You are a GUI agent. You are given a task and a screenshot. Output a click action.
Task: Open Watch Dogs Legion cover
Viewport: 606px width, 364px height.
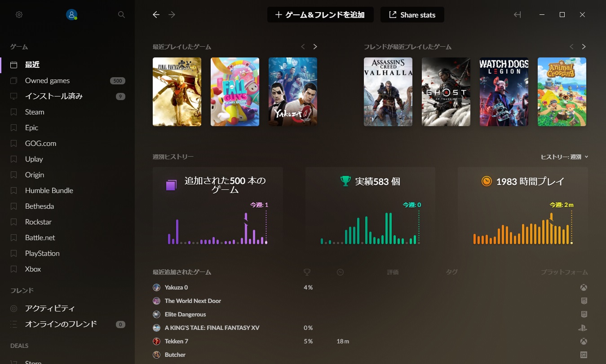point(504,92)
